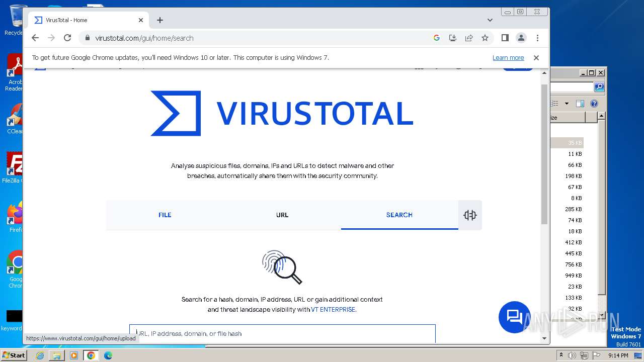Select the 35 KB file row in Explorer
This screenshot has height=362, width=644.
(567, 143)
